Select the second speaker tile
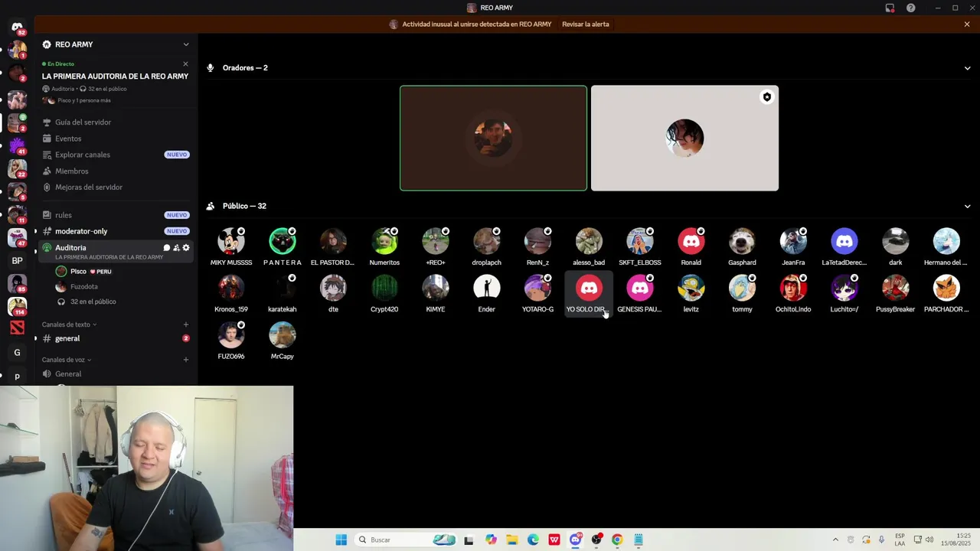Screen dimensions: 980x551 click(684, 138)
